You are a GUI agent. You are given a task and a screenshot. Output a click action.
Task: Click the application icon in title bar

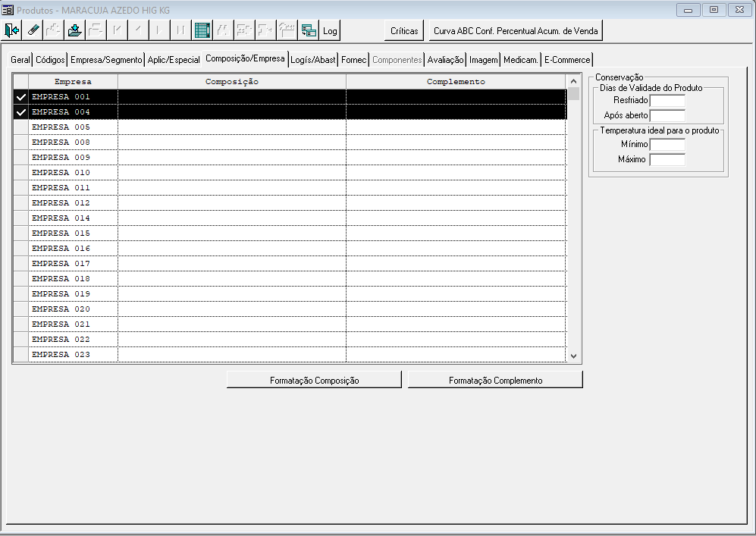click(x=8, y=10)
